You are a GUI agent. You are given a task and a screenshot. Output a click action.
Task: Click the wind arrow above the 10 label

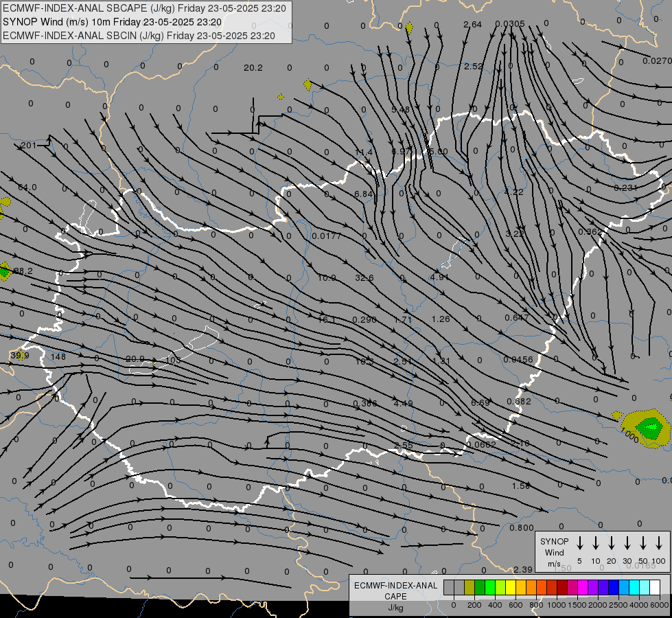pyautogui.click(x=596, y=542)
